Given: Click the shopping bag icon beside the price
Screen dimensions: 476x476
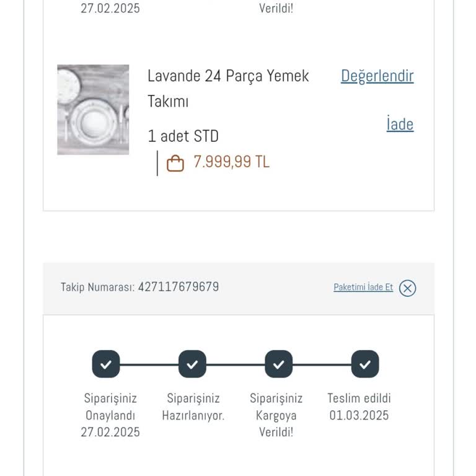Looking at the screenshot, I should click(x=175, y=163).
